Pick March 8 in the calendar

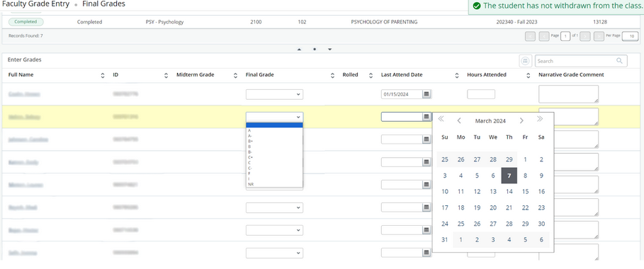click(x=525, y=176)
